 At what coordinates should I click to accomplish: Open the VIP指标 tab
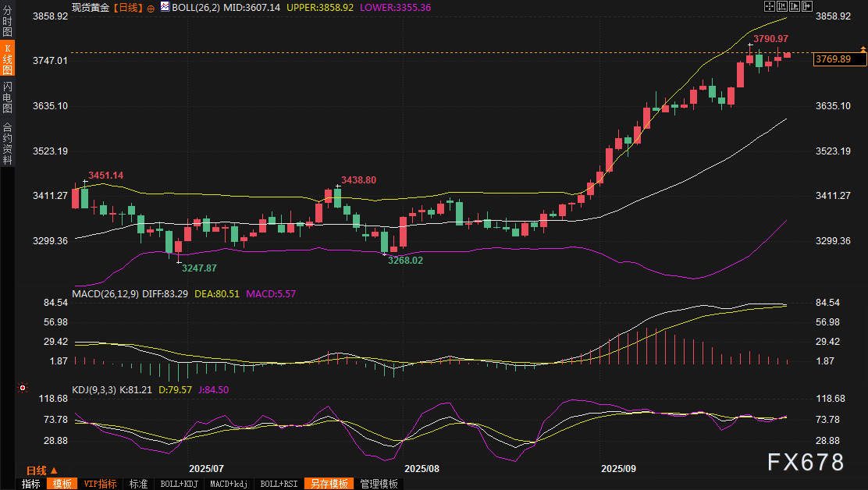[100, 484]
